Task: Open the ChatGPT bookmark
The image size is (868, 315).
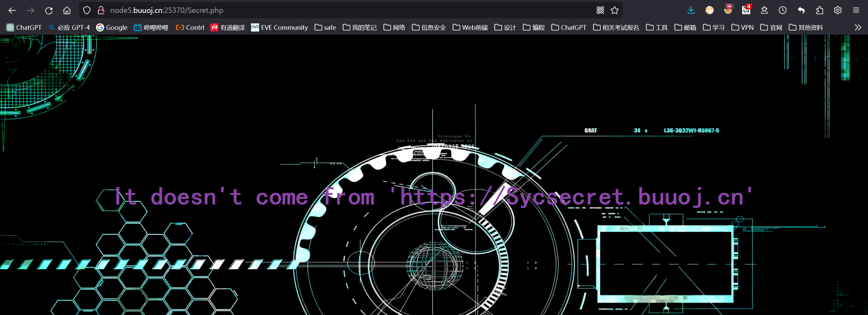Action: tap(24, 27)
